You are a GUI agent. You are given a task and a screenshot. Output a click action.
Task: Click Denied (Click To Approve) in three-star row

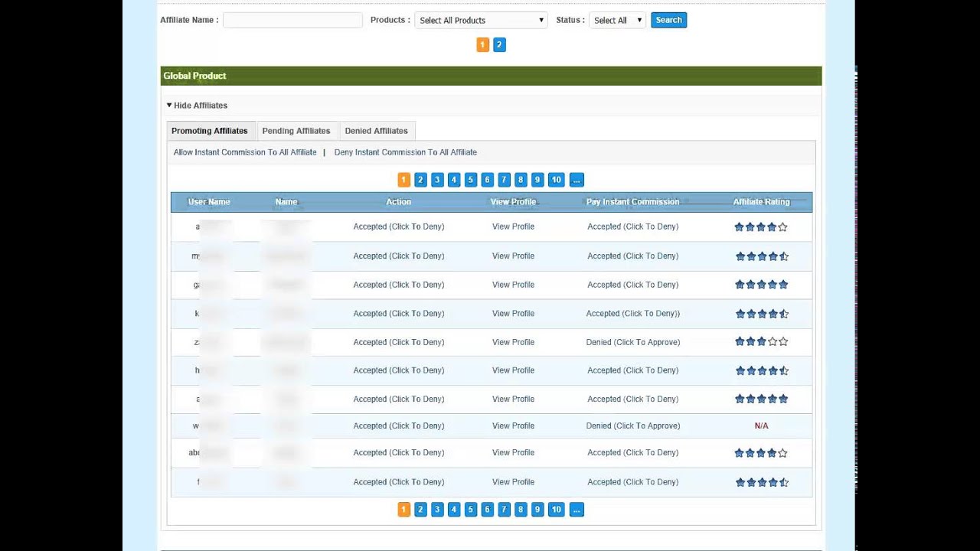pos(633,342)
